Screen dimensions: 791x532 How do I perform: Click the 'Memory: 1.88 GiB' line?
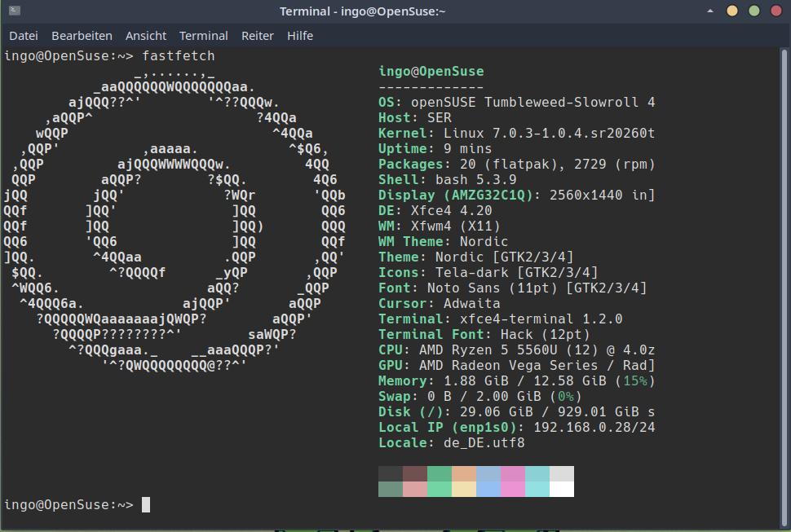coord(516,380)
